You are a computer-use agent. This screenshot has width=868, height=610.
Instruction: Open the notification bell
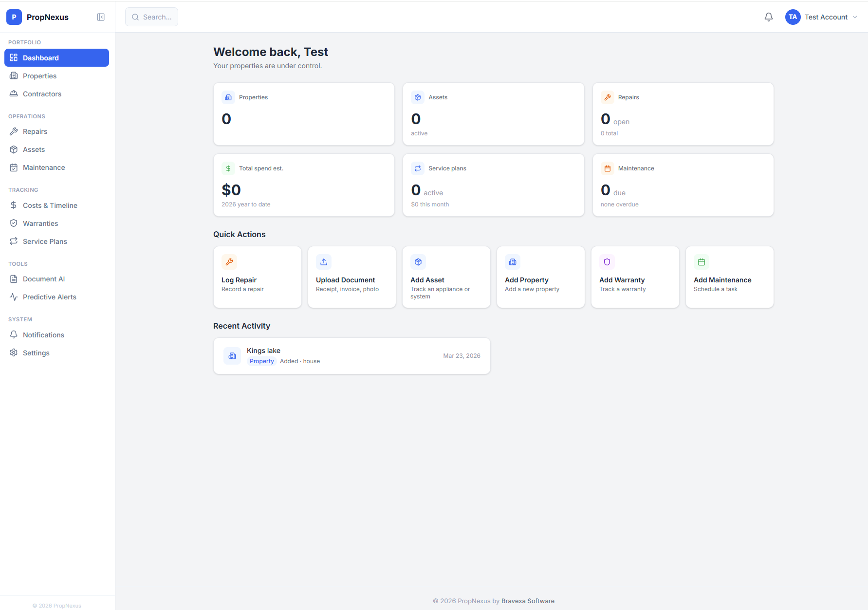tap(768, 17)
